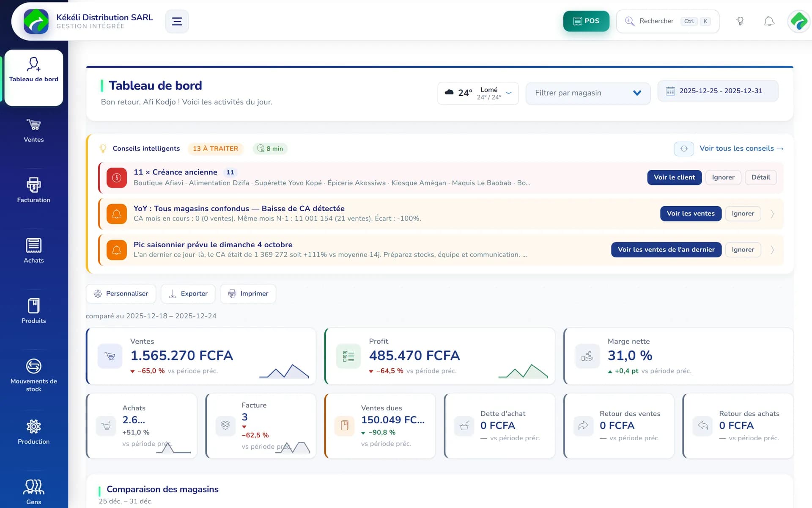Open the date range picker 2025-12-25
Image resolution: width=812 pixels, height=508 pixels.
pyautogui.click(x=718, y=91)
